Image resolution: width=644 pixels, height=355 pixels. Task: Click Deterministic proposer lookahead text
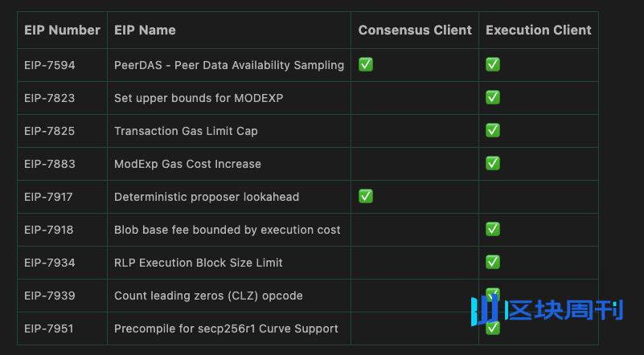(207, 197)
